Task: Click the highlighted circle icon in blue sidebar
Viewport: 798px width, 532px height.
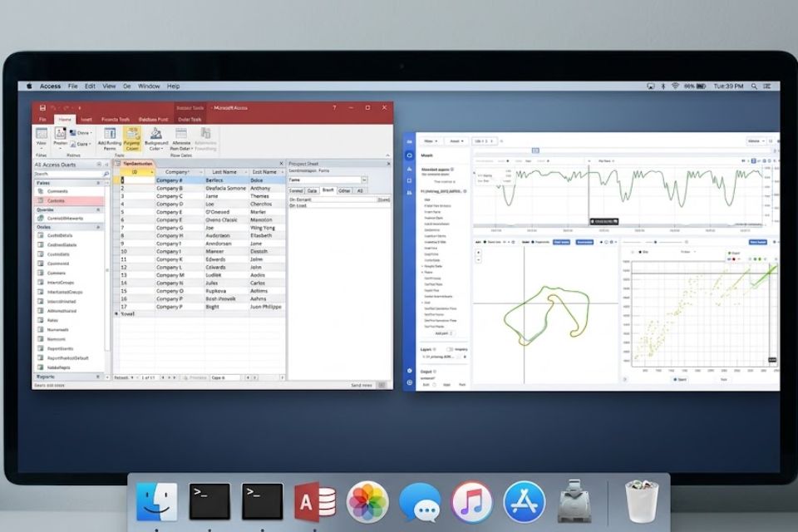Action: 410,155
